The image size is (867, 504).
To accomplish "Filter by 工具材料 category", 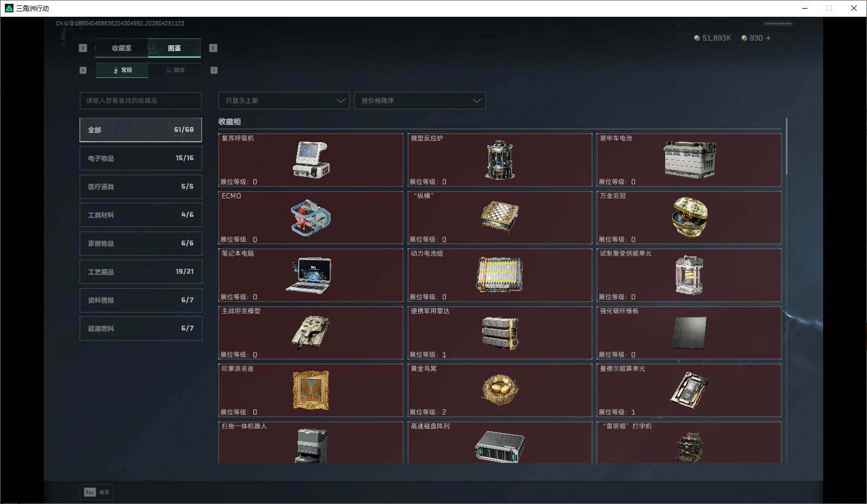I will point(141,215).
